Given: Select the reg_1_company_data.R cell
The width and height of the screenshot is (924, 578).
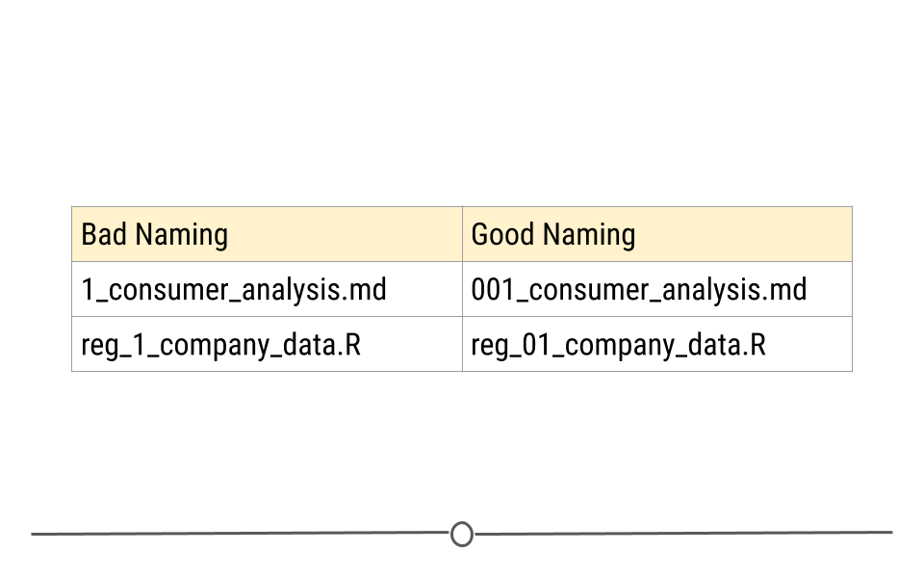Looking at the screenshot, I should pyautogui.click(x=267, y=345).
